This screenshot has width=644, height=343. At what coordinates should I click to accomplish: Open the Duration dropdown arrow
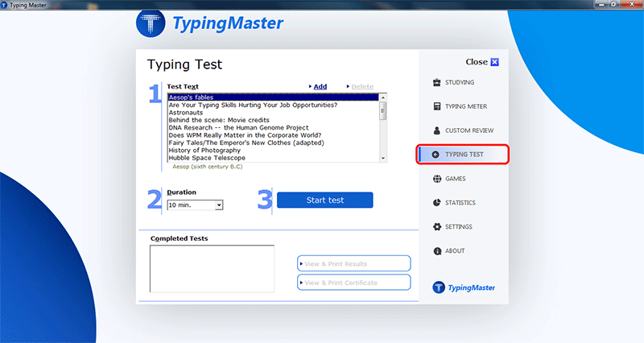click(x=219, y=205)
